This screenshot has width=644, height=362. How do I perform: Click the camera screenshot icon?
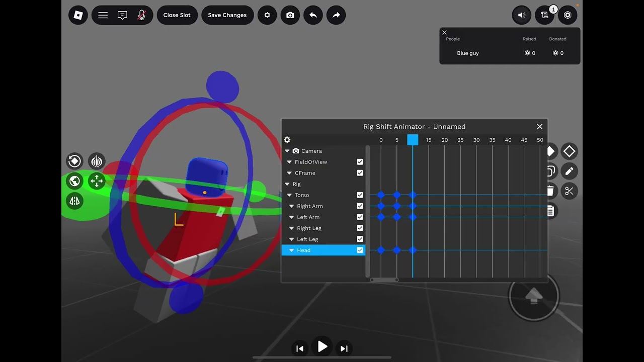coord(290,15)
